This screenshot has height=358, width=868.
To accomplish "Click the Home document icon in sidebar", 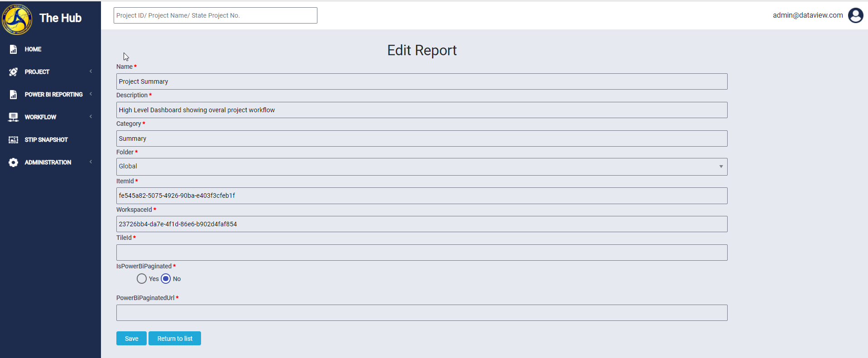I will coord(13,49).
